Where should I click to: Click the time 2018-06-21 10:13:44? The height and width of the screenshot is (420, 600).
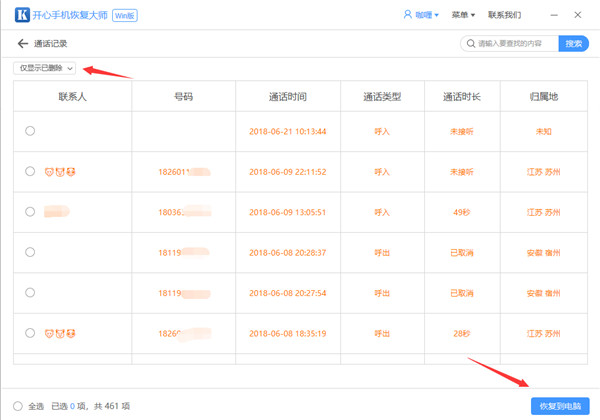(x=288, y=132)
